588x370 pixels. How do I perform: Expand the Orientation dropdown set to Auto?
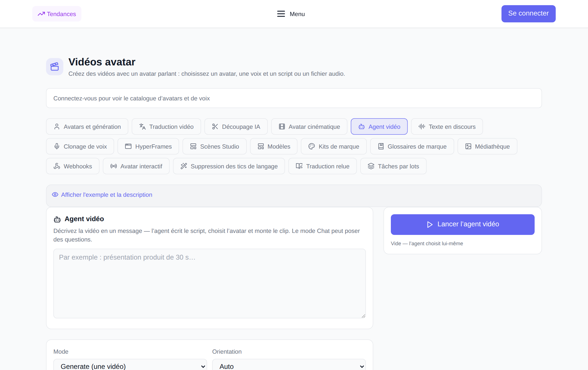pos(289,365)
